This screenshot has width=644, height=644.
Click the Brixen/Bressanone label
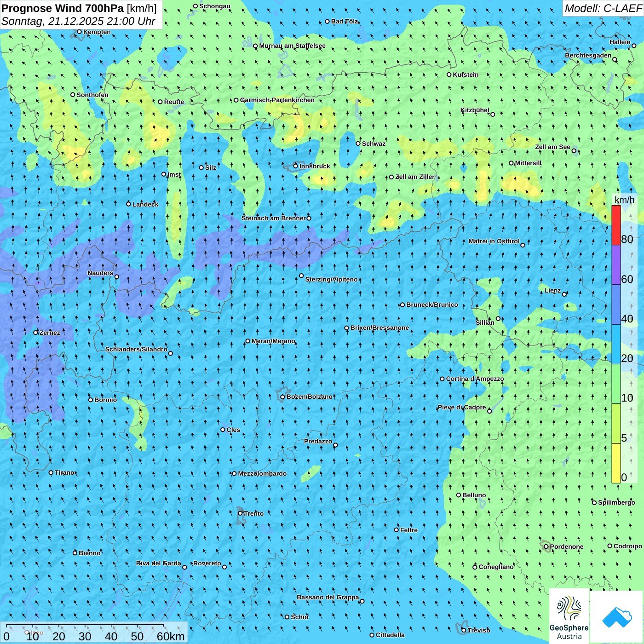[379, 328]
